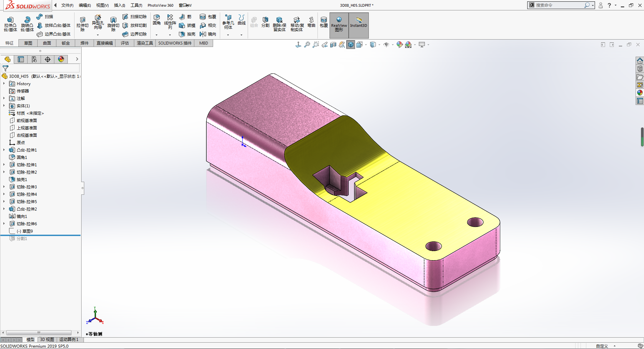Open the hide/show items eye dropdown arrow
Viewport: 644px width, 349px height.
393,45
